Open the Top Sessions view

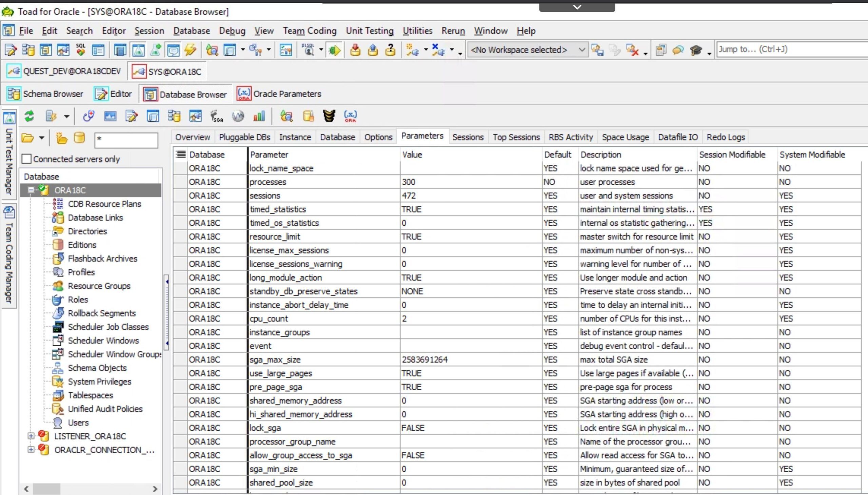point(516,137)
